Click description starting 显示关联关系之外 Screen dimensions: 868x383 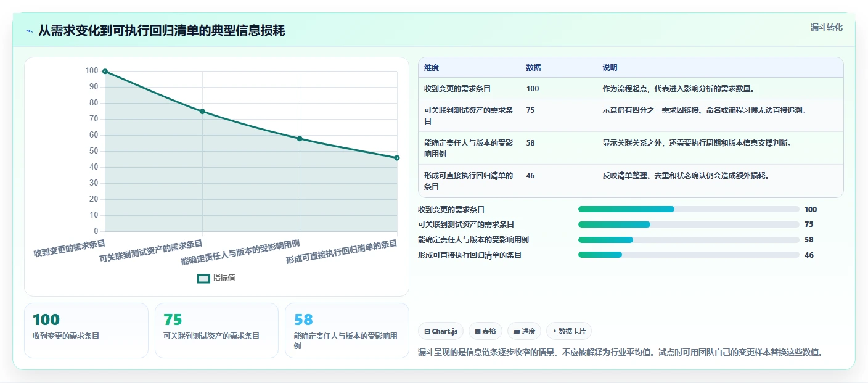[x=697, y=143]
